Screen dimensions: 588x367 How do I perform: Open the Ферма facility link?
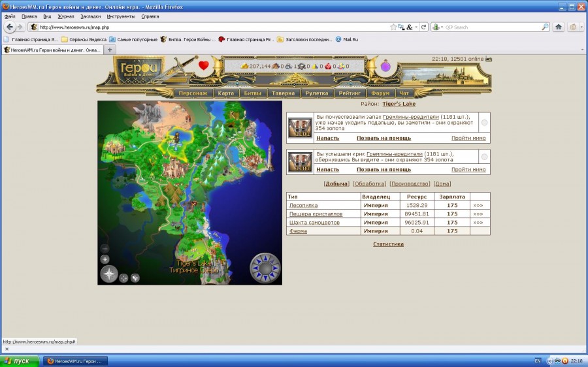click(298, 231)
